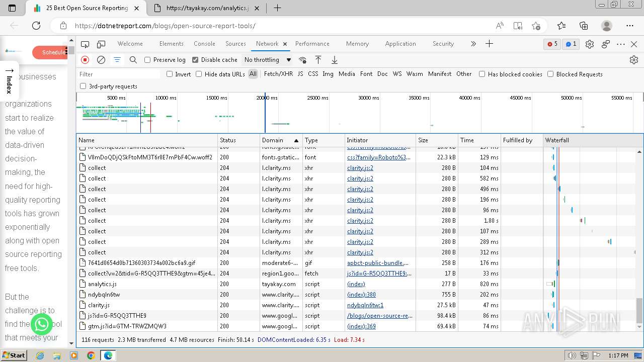The width and height of the screenshot is (644, 362).
Task: Open Network panel settings gear
Action: point(634,60)
